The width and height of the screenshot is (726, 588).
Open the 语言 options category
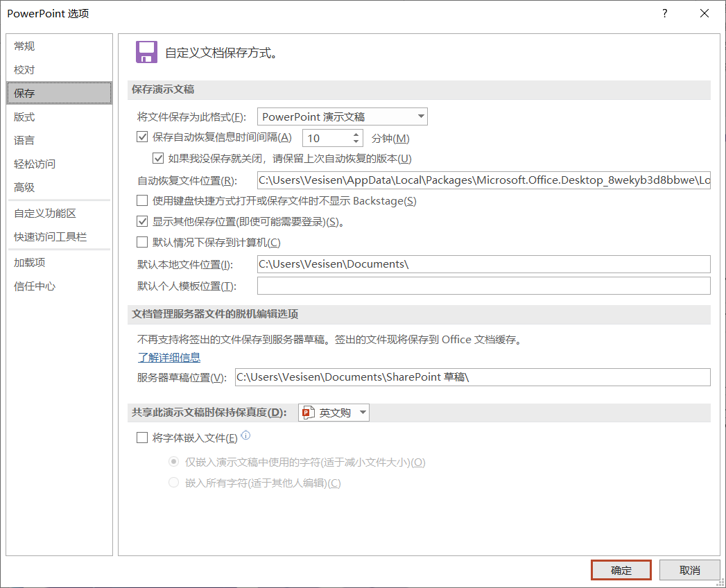click(59, 140)
